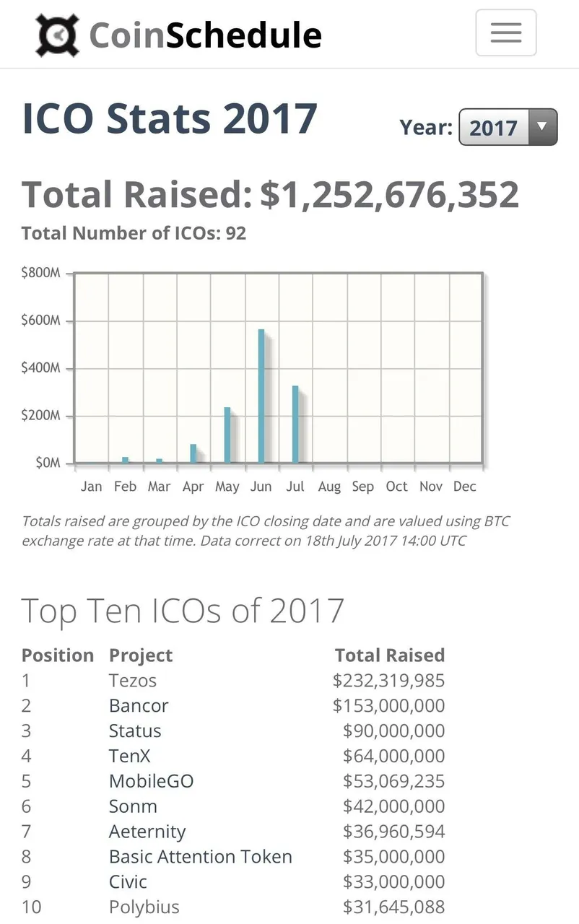Open the Bancor project link
Image resolution: width=579 pixels, height=924 pixels.
(x=139, y=706)
